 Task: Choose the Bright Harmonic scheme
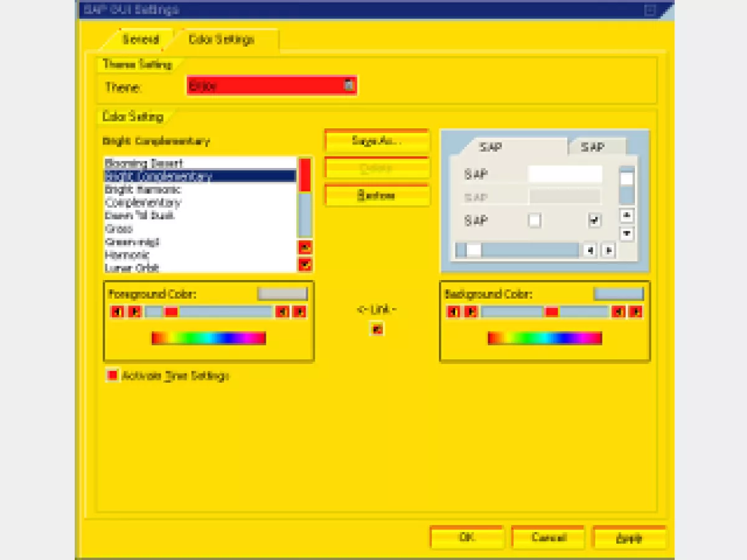pos(200,189)
